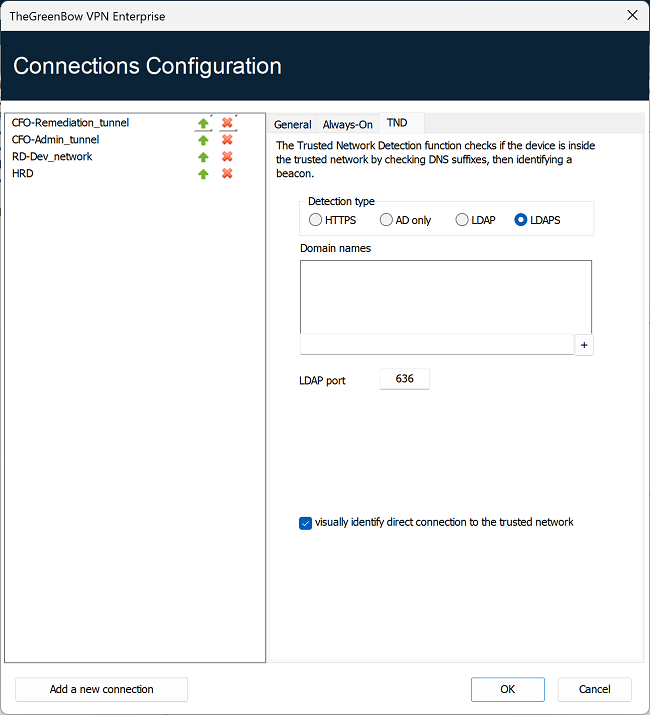The width and height of the screenshot is (650, 715).
Task: Switch to the General tab
Action: click(x=292, y=124)
